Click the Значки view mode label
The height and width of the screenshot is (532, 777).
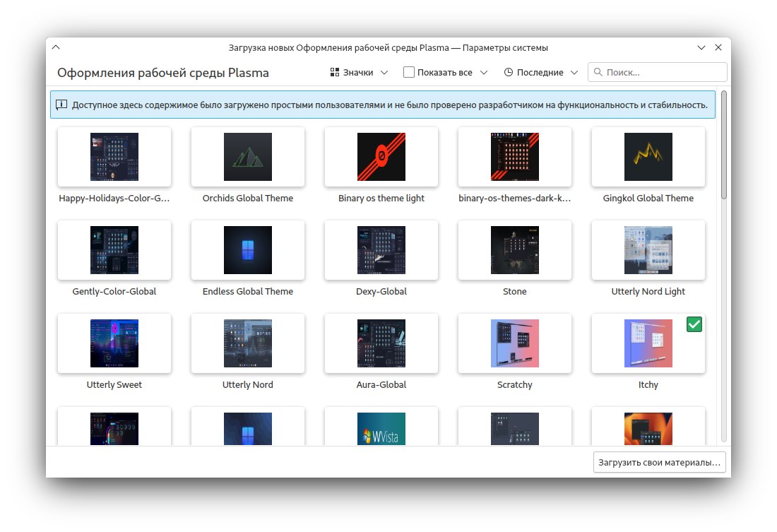358,72
